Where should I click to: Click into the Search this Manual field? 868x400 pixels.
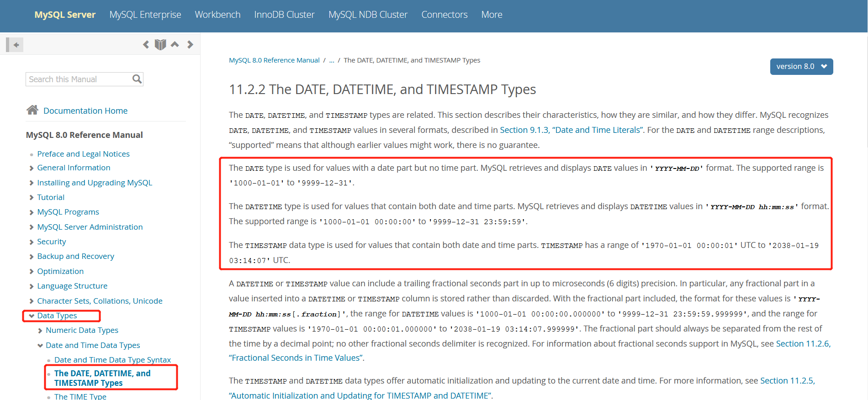point(79,79)
